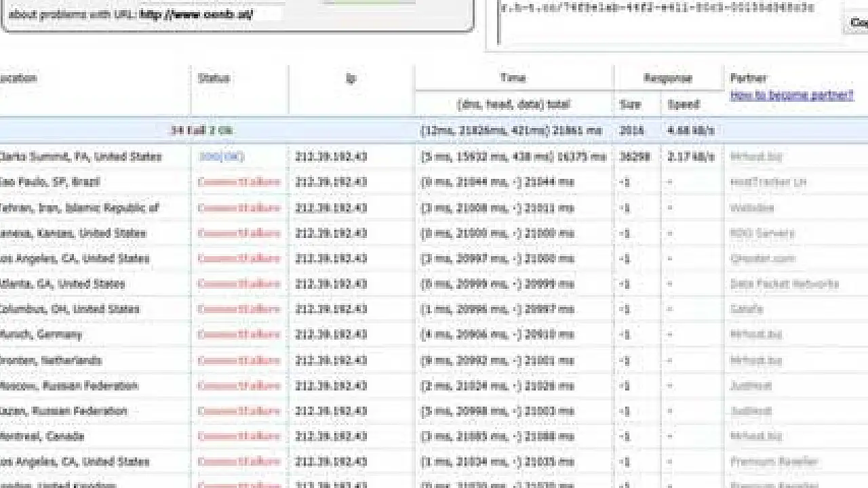Select the www.oenb.at URL text

197,14
